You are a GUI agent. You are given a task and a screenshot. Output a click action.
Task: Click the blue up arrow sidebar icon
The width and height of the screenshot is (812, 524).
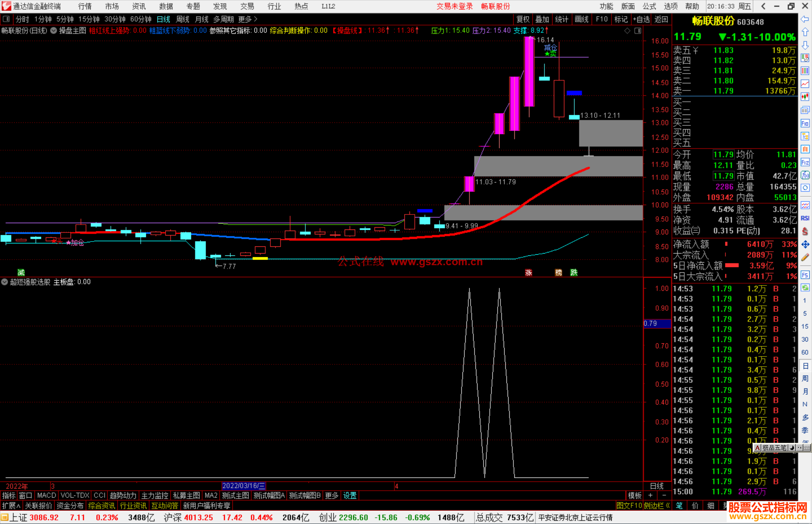805,32
